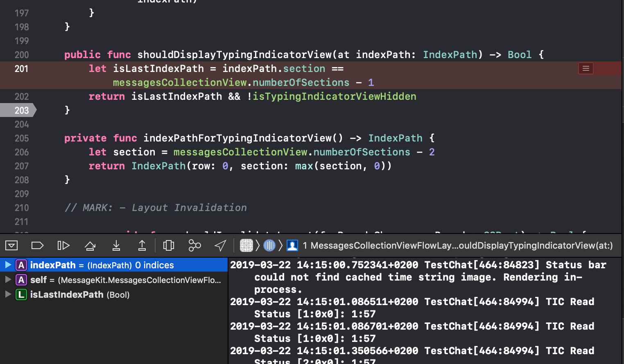Click IndexPath return type on line 205
This screenshot has height=364, width=624.
pyautogui.click(x=395, y=138)
